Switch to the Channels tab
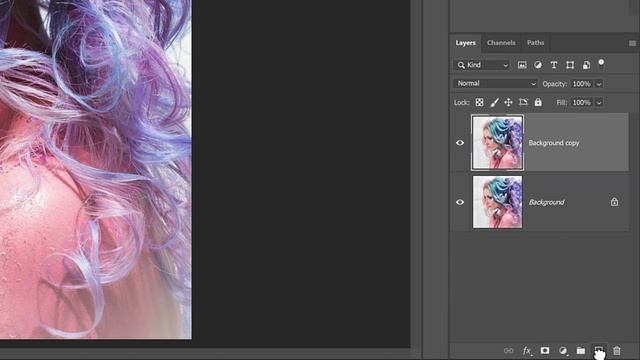640x360 pixels. [x=501, y=43]
